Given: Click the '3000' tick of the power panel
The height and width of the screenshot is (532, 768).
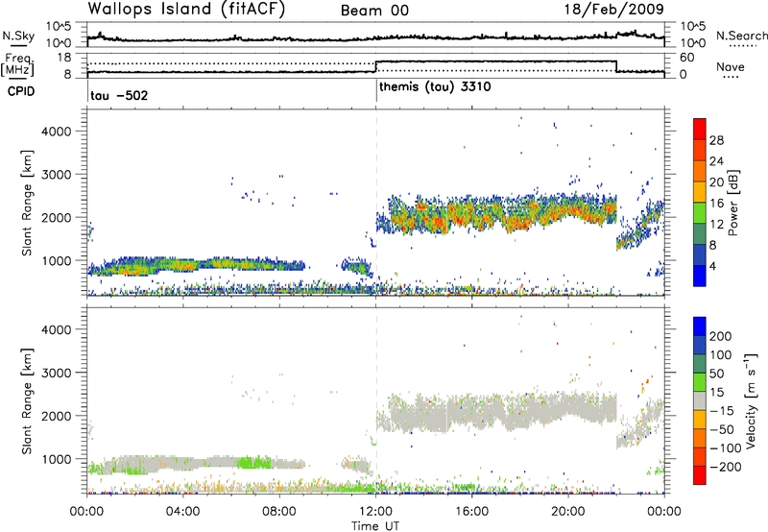Looking at the screenshot, I should pyautogui.click(x=57, y=175).
